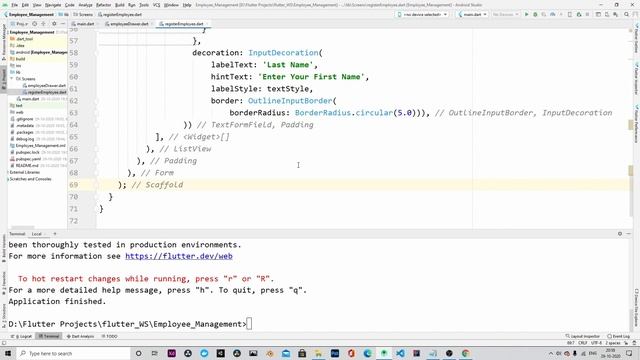Open the Build menu
640x360 pixels.
(120, 5)
